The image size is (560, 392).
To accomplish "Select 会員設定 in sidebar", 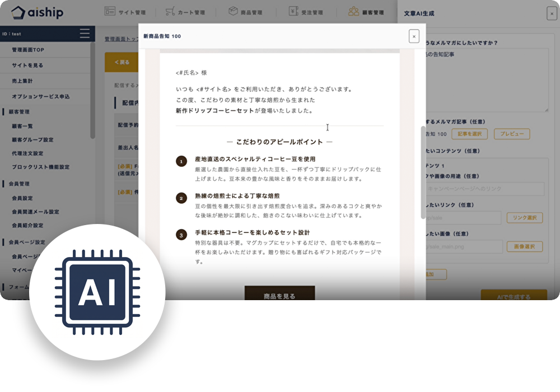I will click(x=22, y=198).
